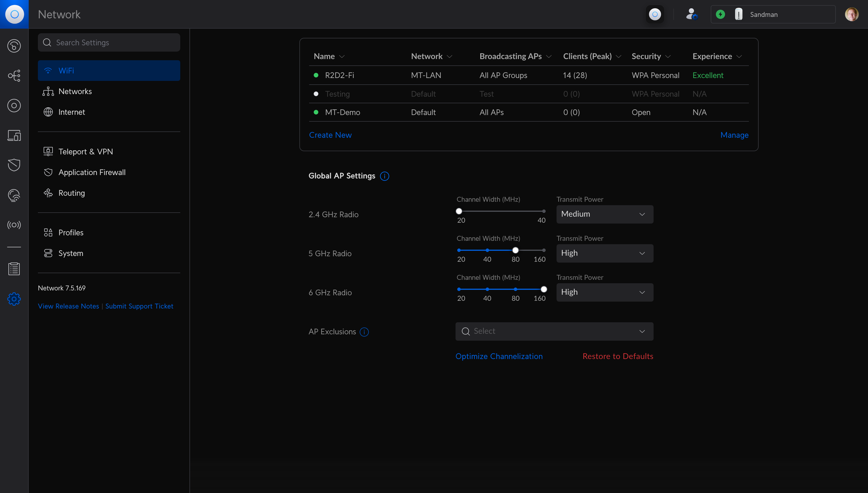Open Application Firewall settings
Viewport: 868px width, 493px height.
109,173
